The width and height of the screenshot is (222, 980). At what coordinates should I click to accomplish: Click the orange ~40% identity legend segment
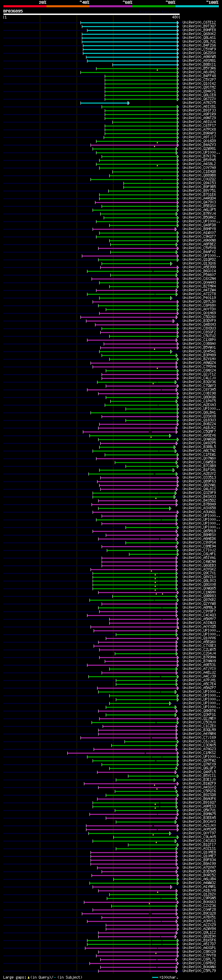tap(68, 7)
